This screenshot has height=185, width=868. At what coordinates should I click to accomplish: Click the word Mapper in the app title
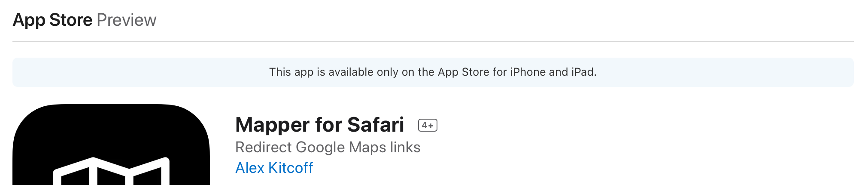(x=273, y=125)
